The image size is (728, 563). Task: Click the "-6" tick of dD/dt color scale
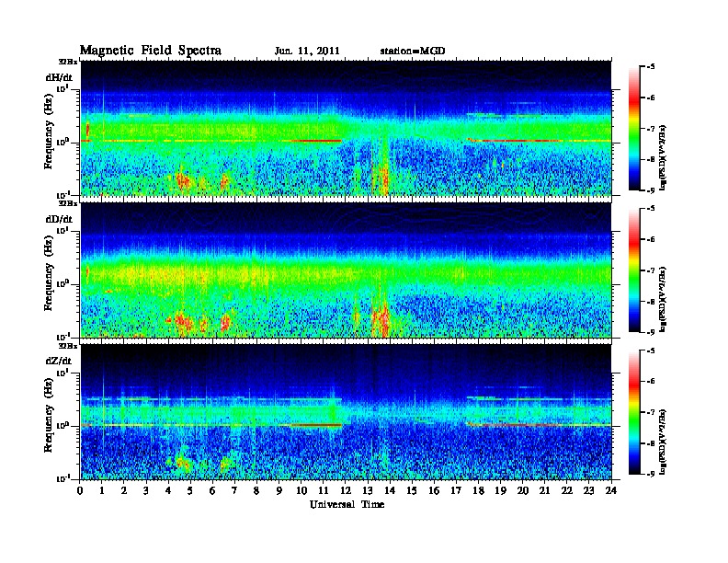point(651,240)
